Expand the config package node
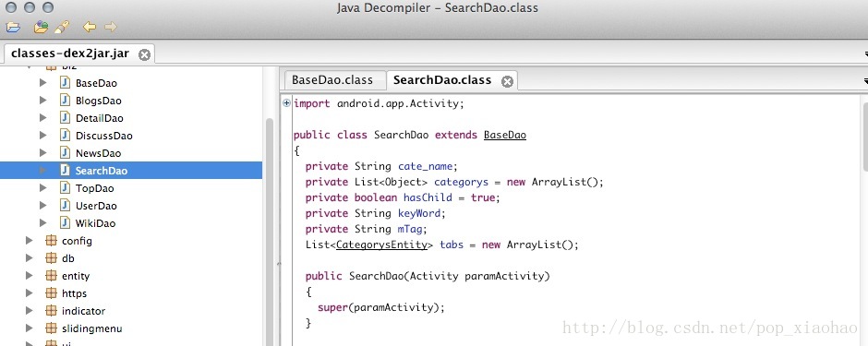 [29, 241]
